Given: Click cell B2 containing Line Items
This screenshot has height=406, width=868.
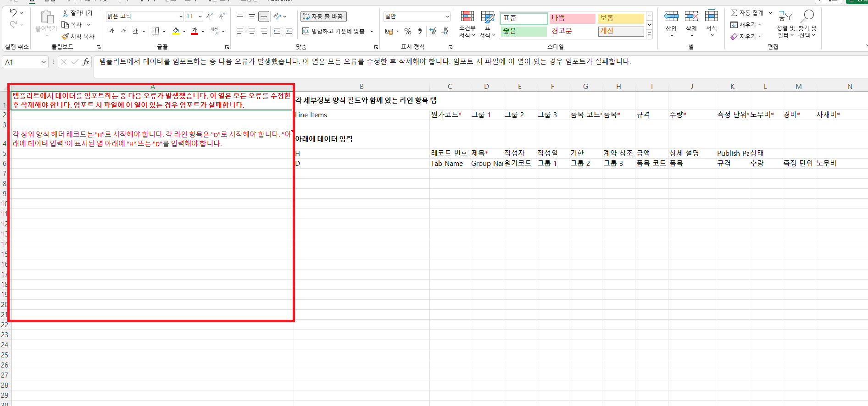Looking at the screenshot, I should [x=362, y=115].
